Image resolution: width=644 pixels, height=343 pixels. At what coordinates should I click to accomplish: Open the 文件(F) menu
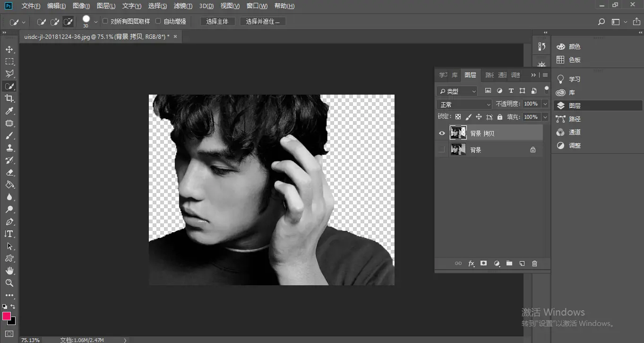point(31,6)
